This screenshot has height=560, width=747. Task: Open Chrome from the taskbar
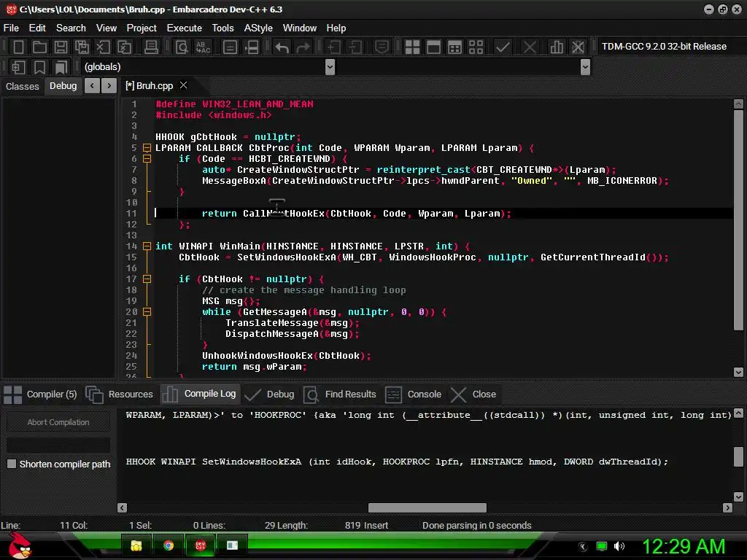(x=169, y=545)
